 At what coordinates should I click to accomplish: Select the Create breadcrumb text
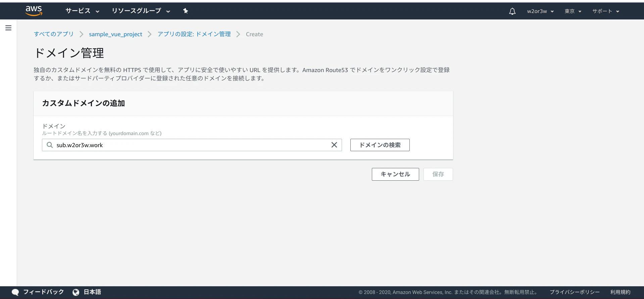(x=254, y=34)
